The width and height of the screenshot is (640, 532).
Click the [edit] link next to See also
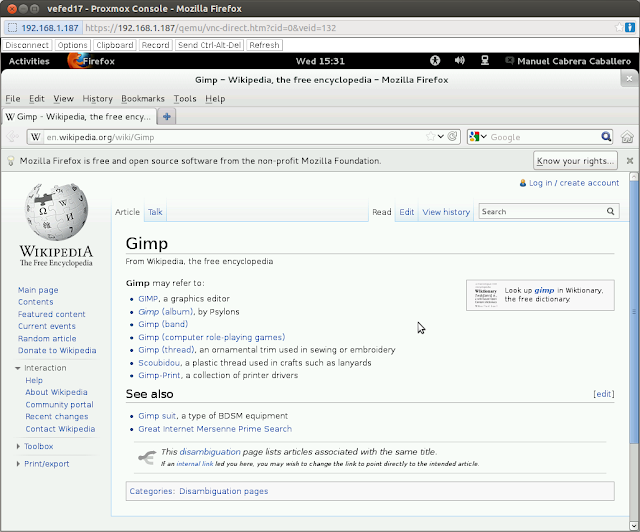pyautogui.click(x=604, y=394)
